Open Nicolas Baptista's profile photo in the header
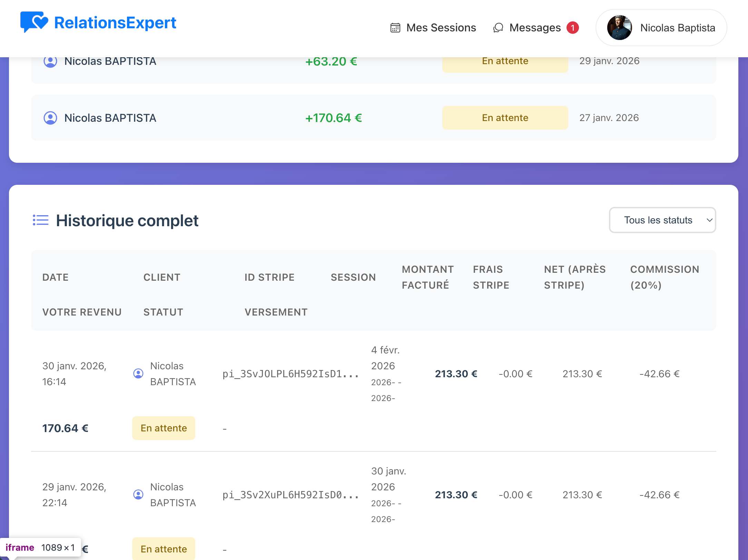This screenshot has width=748, height=560. tap(620, 28)
